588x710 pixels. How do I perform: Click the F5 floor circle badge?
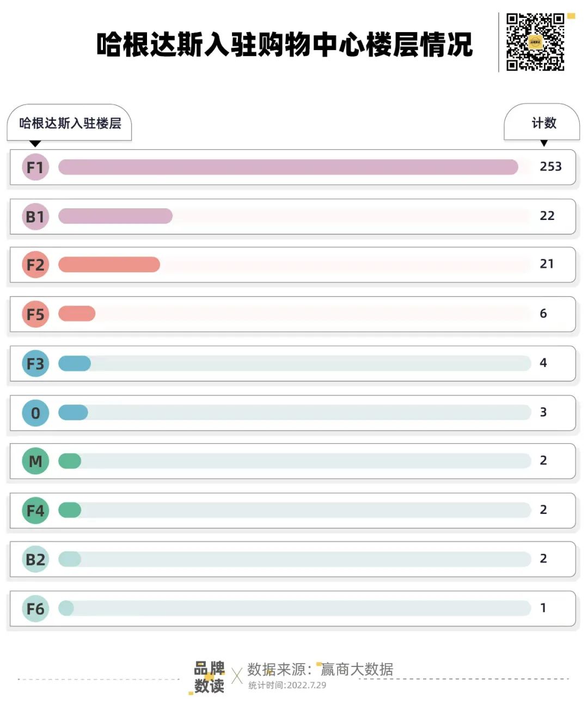pyautogui.click(x=35, y=314)
